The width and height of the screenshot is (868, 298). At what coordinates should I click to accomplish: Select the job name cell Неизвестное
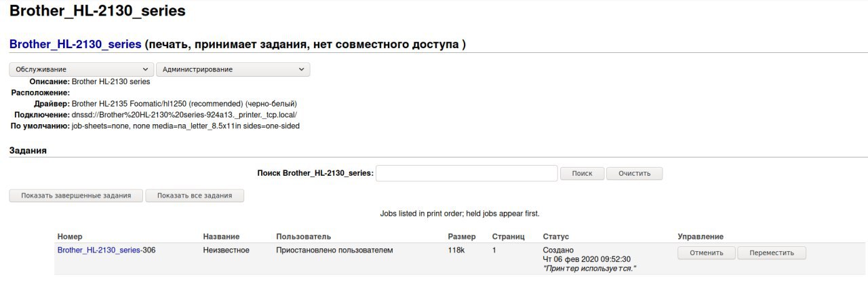(x=226, y=250)
